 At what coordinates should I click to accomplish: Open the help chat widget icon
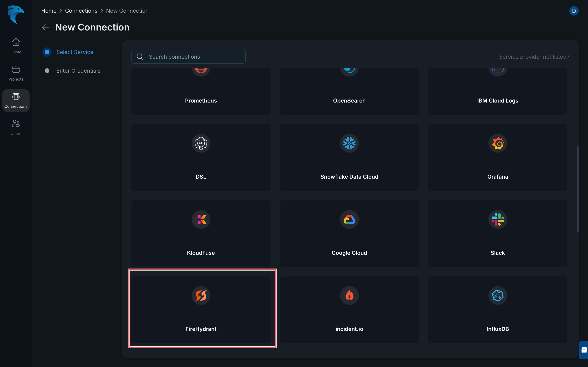(584, 350)
